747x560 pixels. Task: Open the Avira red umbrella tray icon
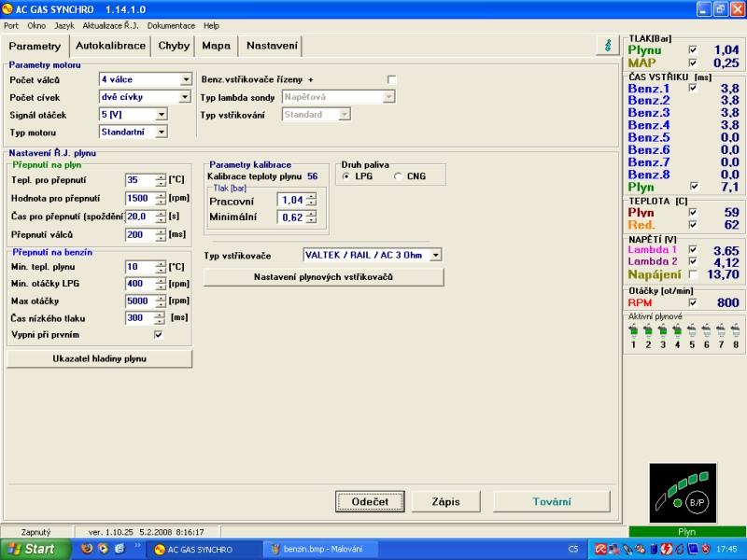click(600, 549)
